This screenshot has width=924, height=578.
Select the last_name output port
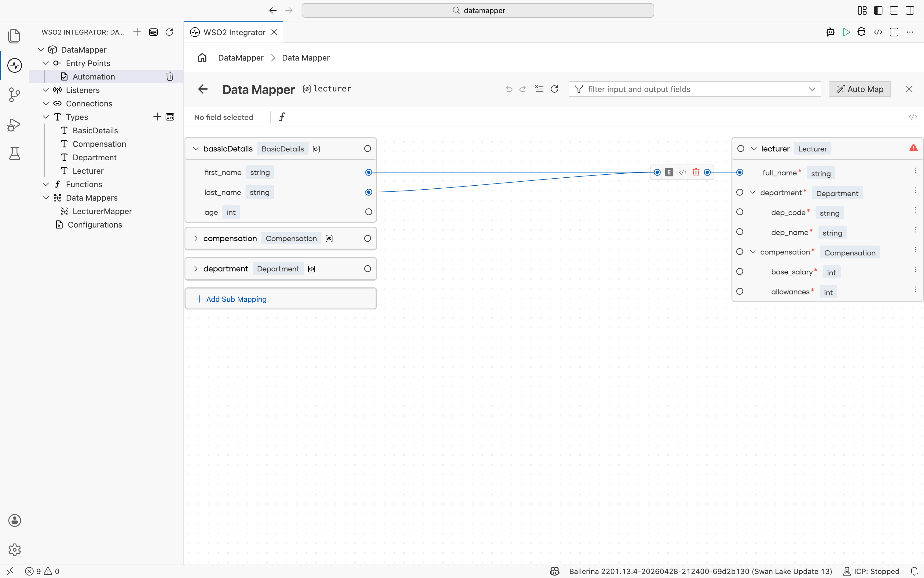click(x=369, y=192)
